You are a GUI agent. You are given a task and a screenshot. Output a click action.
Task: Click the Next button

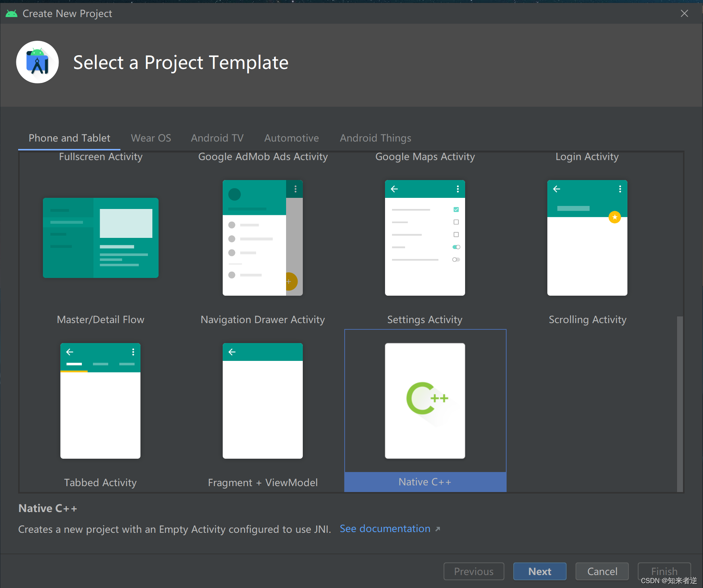pos(540,571)
